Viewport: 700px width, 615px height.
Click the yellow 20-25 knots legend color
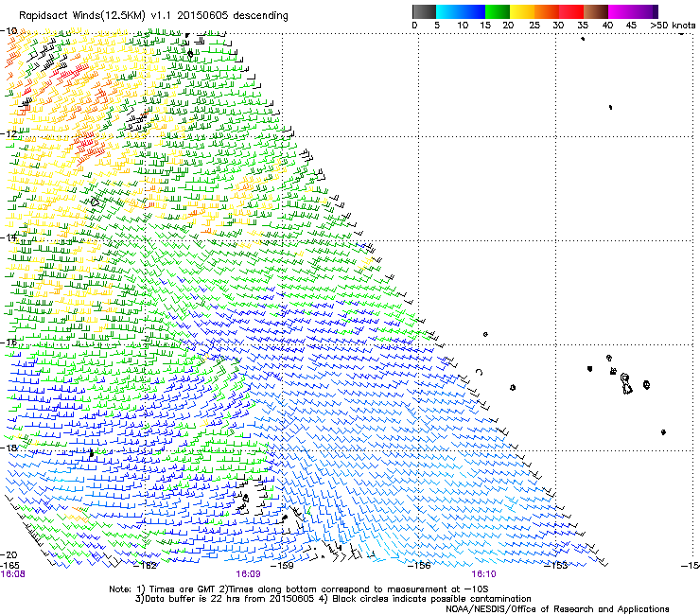[522, 11]
